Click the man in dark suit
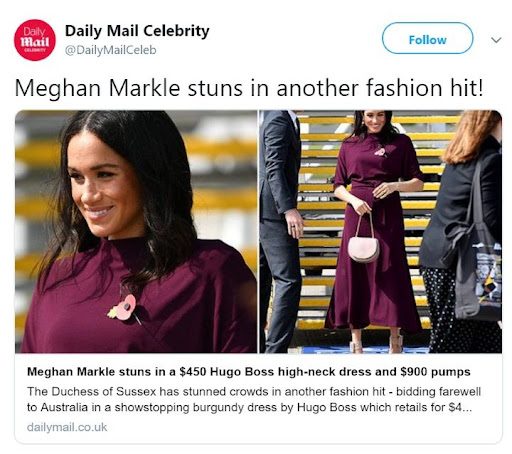 tap(281, 230)
